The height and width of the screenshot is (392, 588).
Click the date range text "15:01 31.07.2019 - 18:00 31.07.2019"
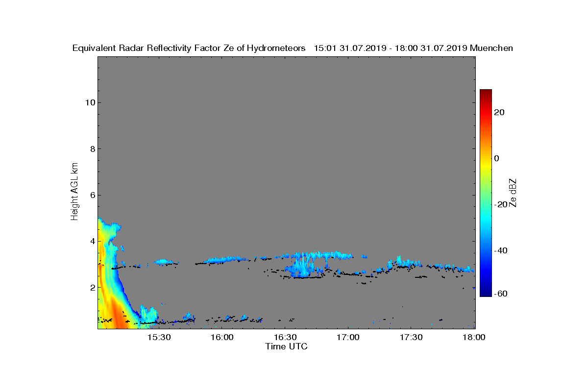coord(391,48)
